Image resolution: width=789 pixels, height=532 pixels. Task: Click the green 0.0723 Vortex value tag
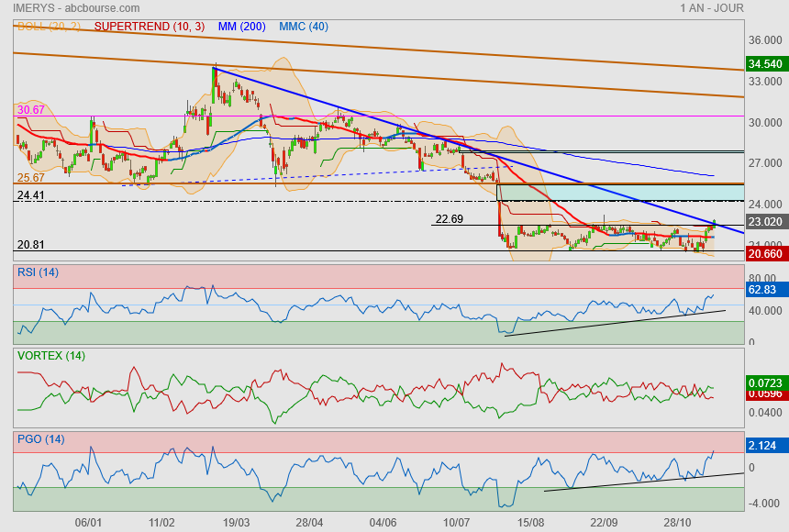point(765,381)
